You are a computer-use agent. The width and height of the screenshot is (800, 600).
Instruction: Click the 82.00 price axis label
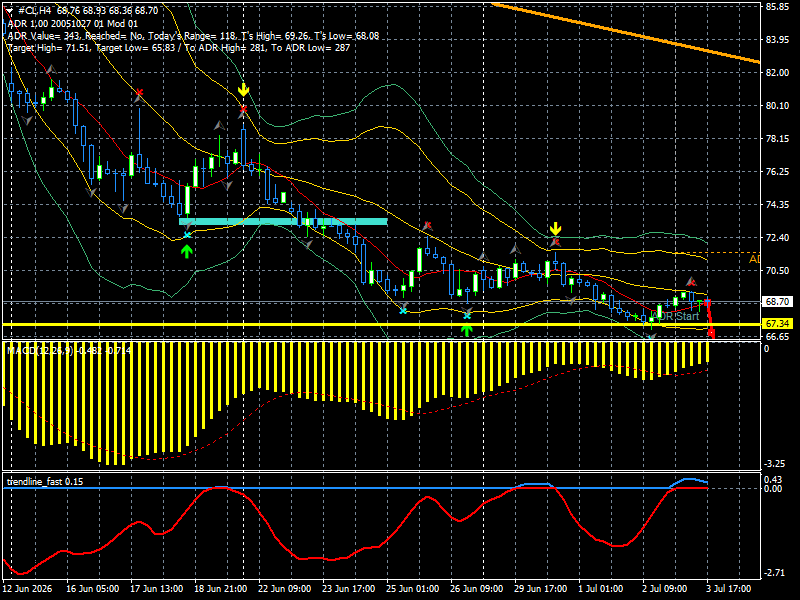[777, 72]
